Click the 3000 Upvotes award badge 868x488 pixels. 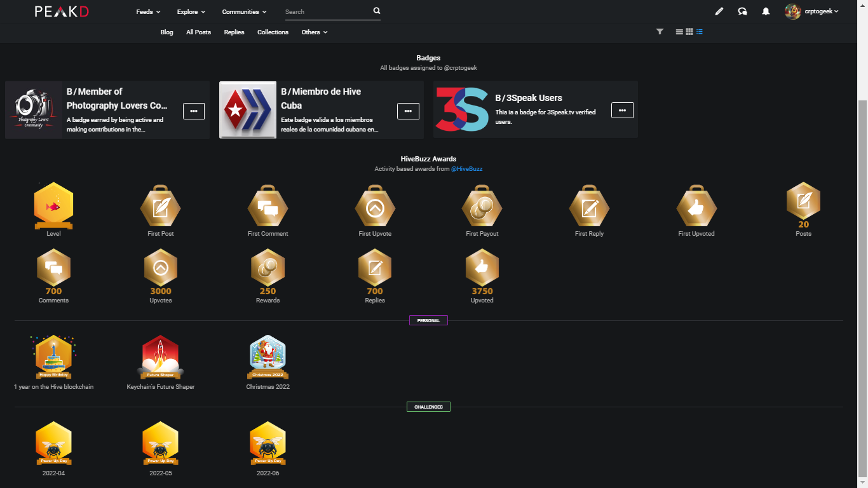point(160,272)
